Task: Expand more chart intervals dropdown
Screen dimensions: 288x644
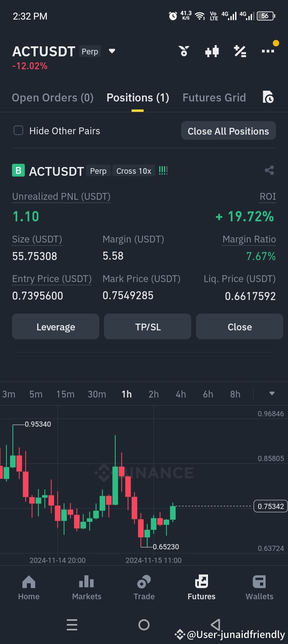Action: pos(272,394)
